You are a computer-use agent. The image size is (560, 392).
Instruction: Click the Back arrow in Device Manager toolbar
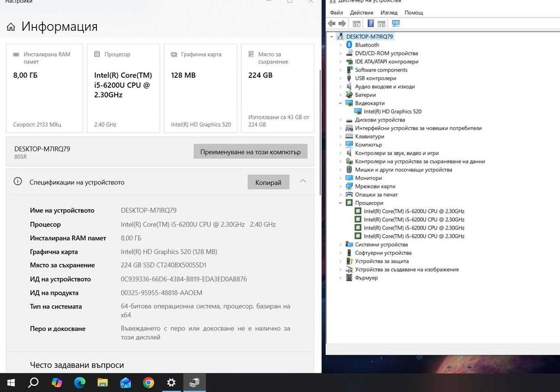tap(332, 24)
